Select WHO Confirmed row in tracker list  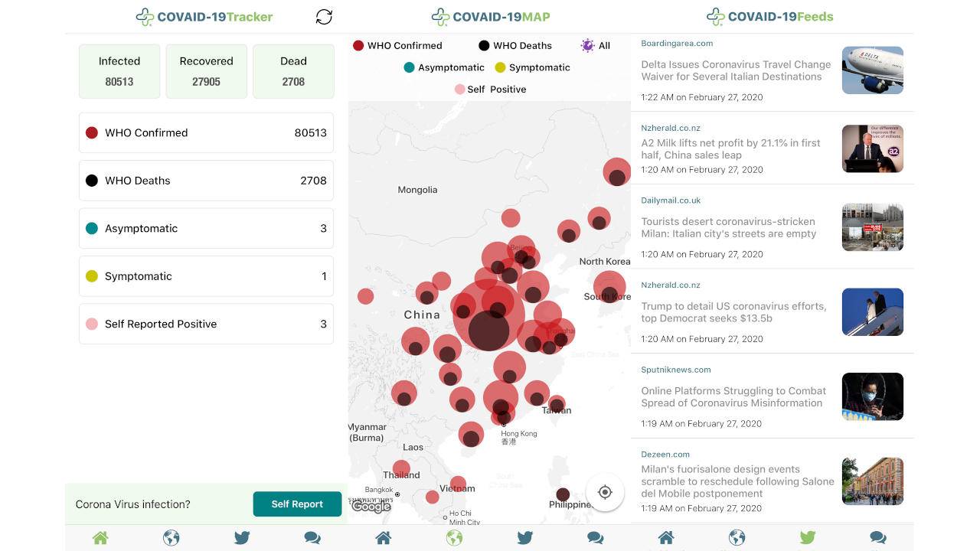click(207, 132)
